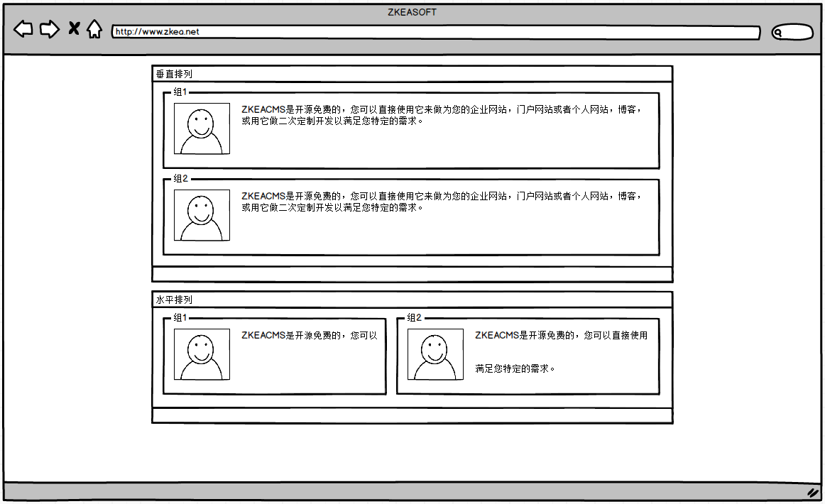Click the 组1 label under 垂直排列
825x504 pixels.
pyautogui.click(x=180, y=92)
